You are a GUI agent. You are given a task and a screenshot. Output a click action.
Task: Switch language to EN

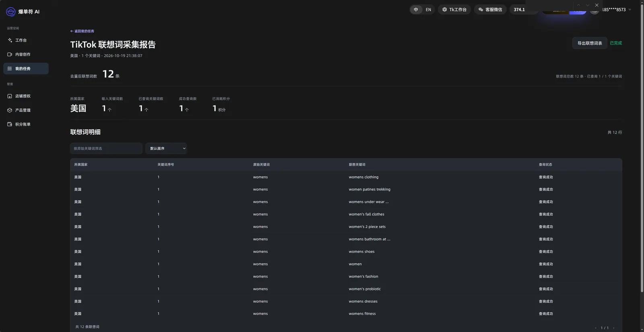click(x=428, y=10)
